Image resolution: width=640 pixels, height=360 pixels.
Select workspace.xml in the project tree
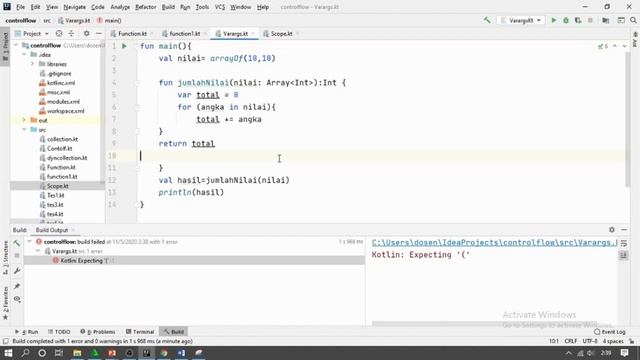(x=65, y=111)
